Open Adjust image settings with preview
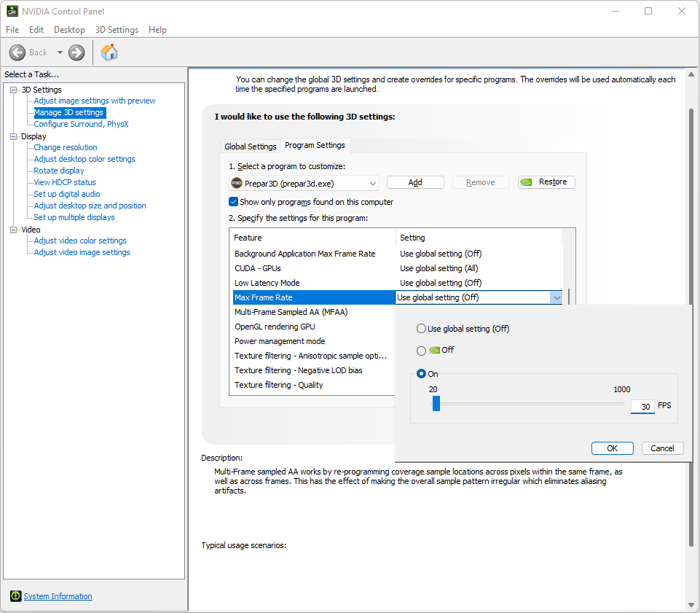Screen dimensions: 700x613 click(x=95, y=101)
